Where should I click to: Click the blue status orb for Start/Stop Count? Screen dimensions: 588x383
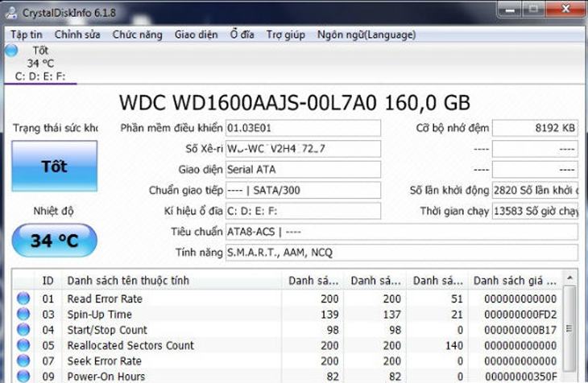23,329
